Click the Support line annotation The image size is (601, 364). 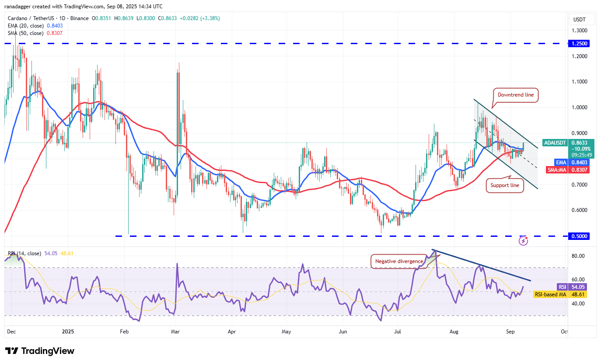pos(505,185)
